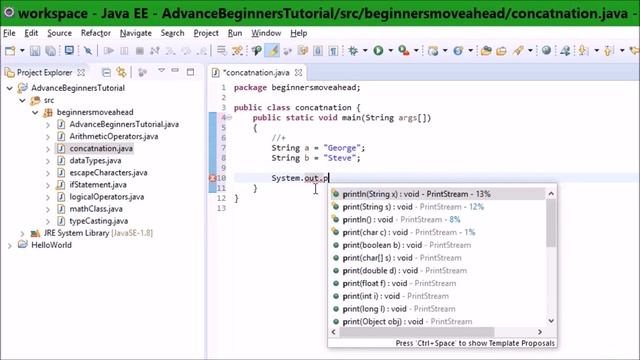Click the Save toolbar icon

[35, 51]
